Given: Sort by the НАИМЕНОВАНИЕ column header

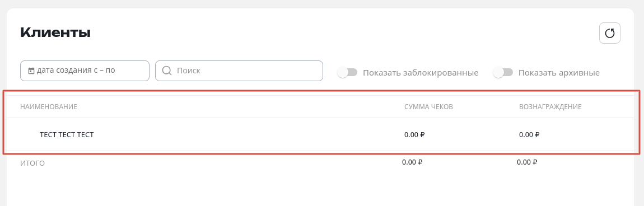Looking at the screenshot, I should coord(49,107).
